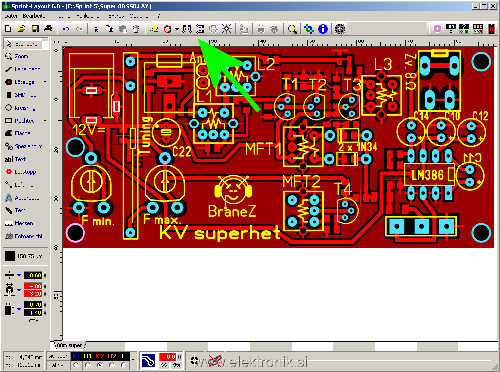
Task: Select the Zoom tool in left sidebar
Action: point(17,56)
